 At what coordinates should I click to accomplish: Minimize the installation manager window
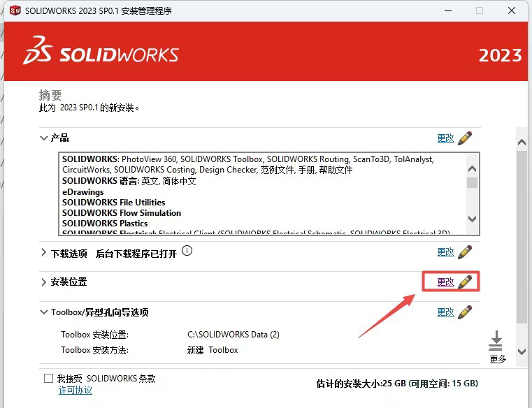(x=448, y=11)
